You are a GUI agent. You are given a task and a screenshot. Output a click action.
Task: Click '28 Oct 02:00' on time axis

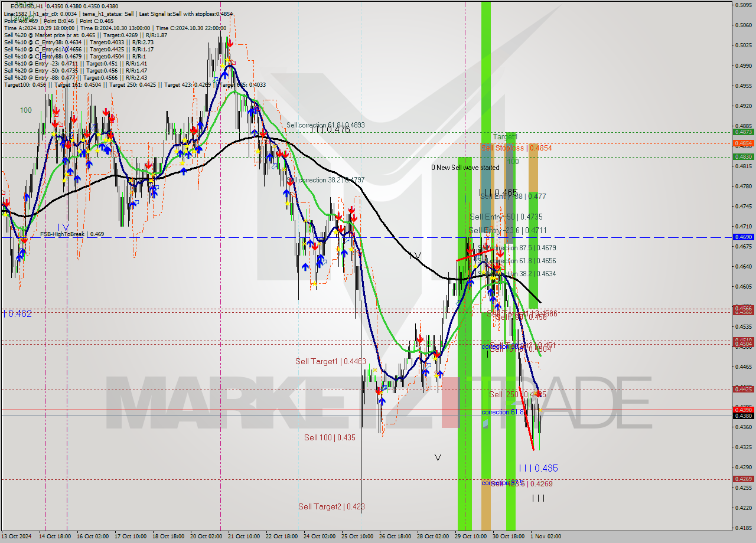(433, 537)
